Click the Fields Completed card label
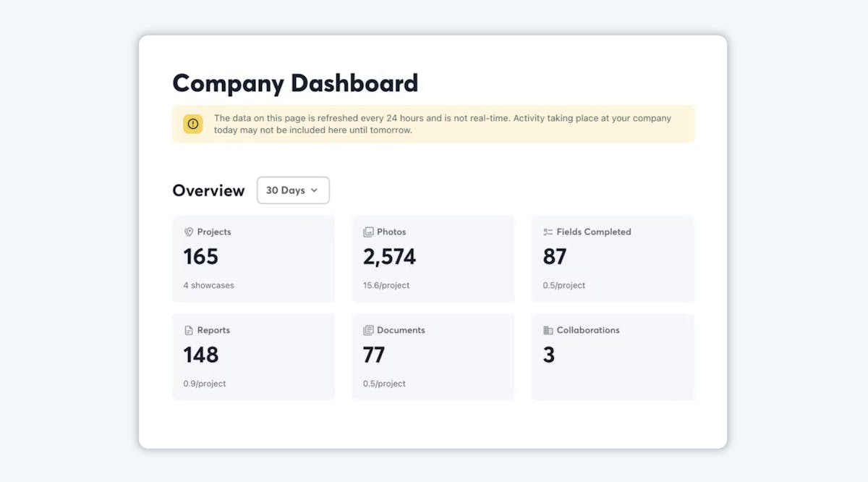The height and width of the screenshot is (482, 868). point(594,232)
